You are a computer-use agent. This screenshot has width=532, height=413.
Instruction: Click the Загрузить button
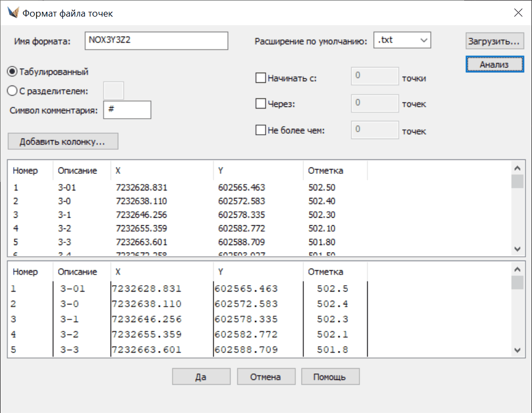494,41
